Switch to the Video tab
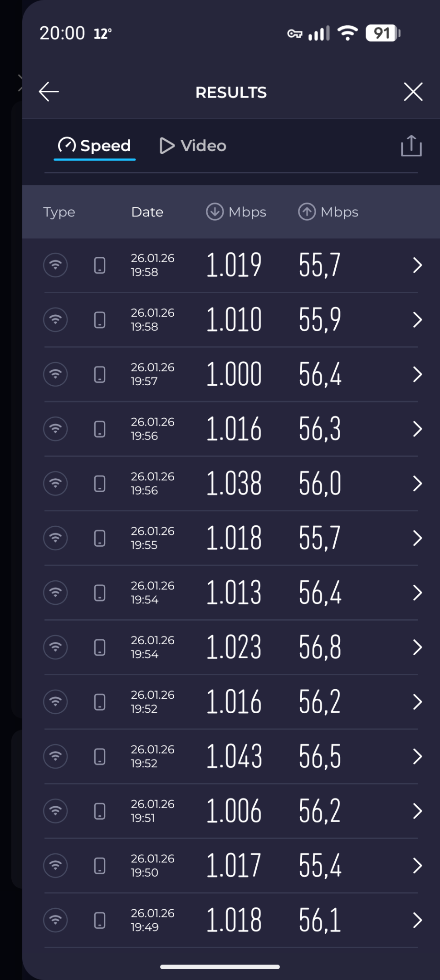 193,146
